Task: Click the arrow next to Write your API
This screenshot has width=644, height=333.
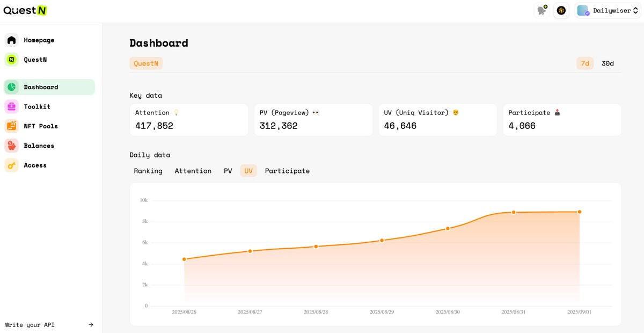Action: 91,324
